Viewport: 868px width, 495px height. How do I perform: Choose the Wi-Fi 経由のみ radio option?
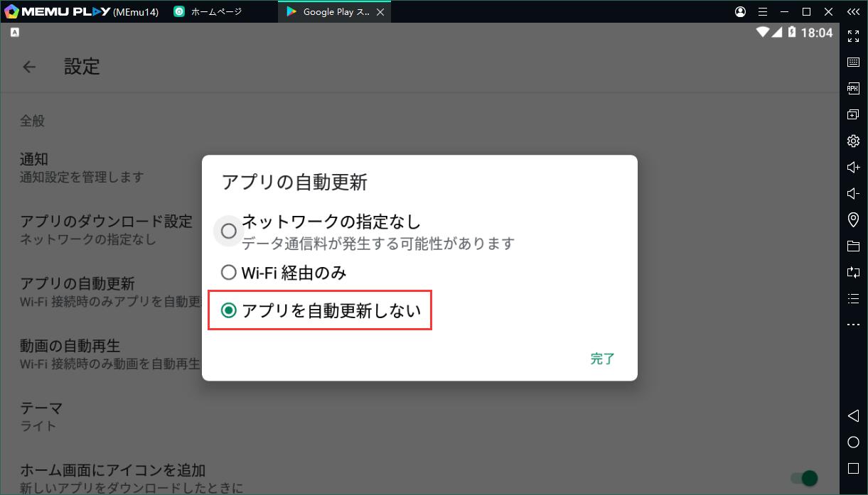coord(229,273)
